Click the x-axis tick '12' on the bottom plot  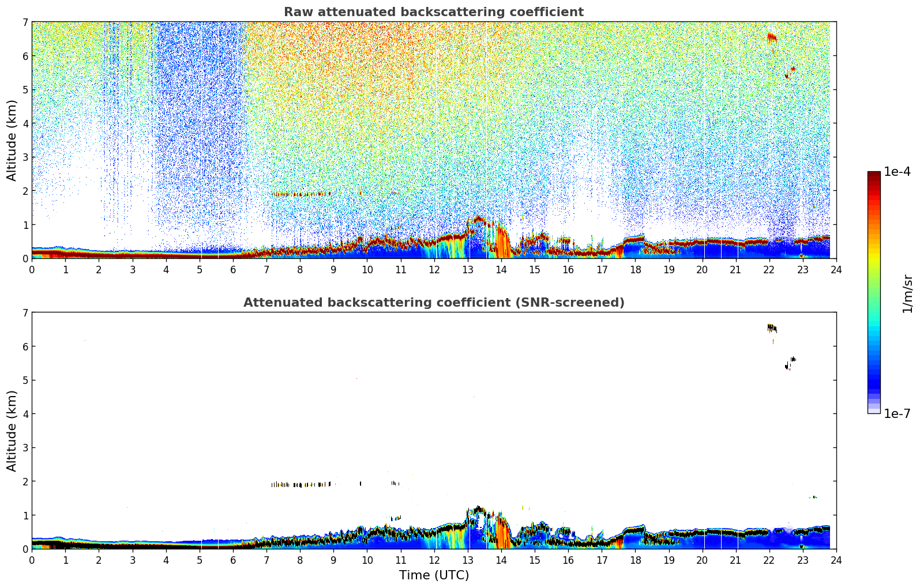pyautogui.click(x=434, y=560)
